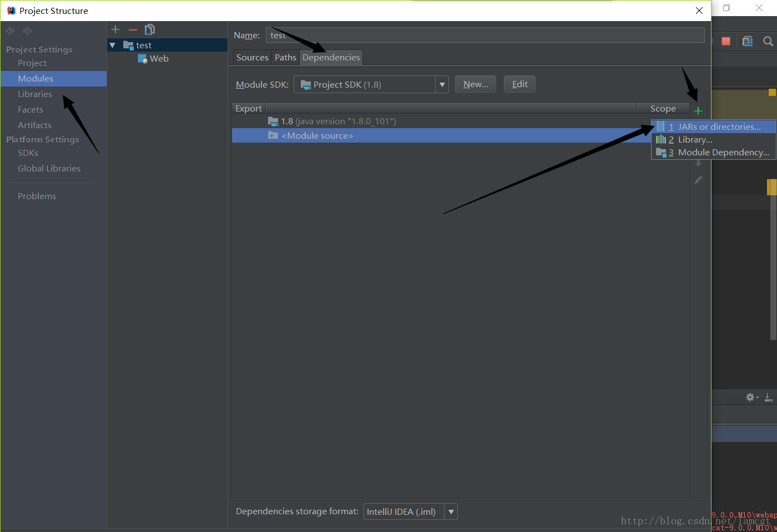Click restore button of the background IDE window

click(x=726, y=8)
